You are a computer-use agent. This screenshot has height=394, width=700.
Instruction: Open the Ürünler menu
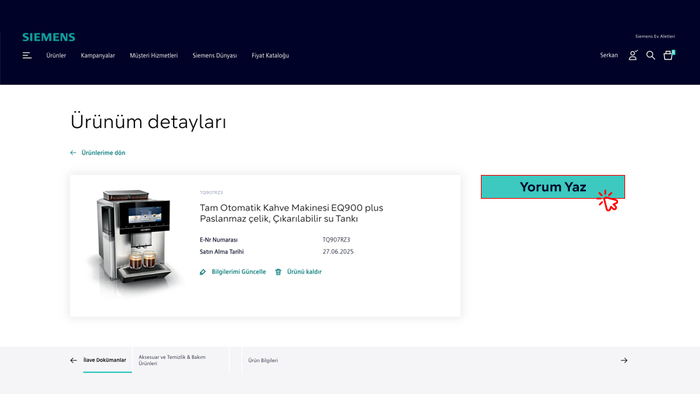[56, 55]
